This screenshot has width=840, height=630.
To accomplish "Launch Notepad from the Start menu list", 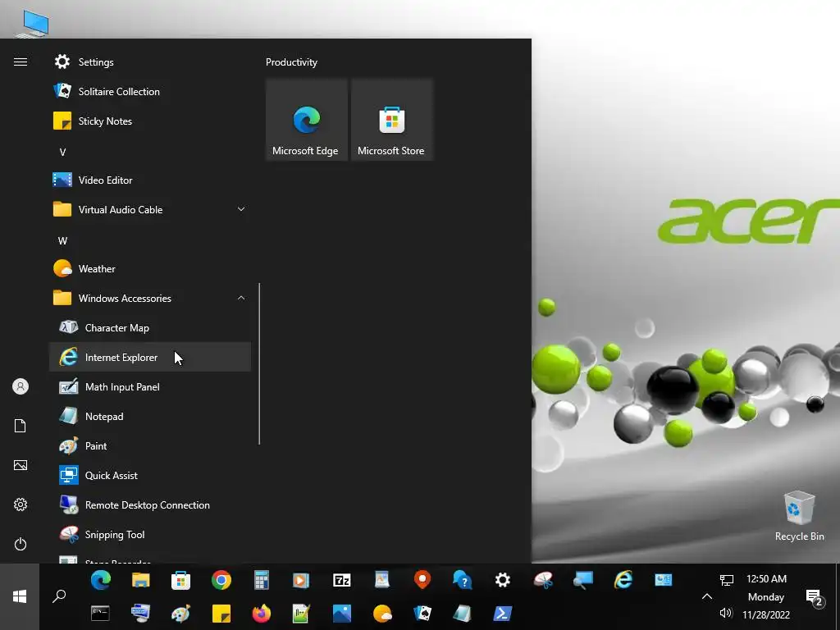I will coord(150,416).
